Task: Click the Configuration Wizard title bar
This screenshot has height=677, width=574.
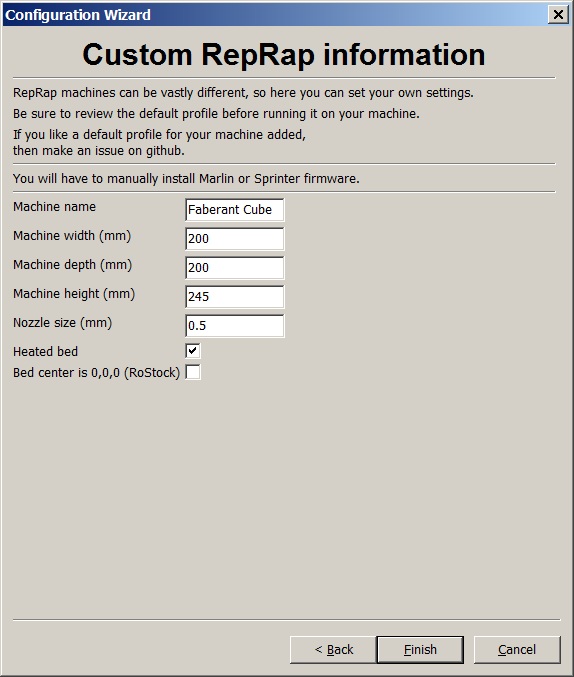Action: pyautogui.click(x=275, y=15)
